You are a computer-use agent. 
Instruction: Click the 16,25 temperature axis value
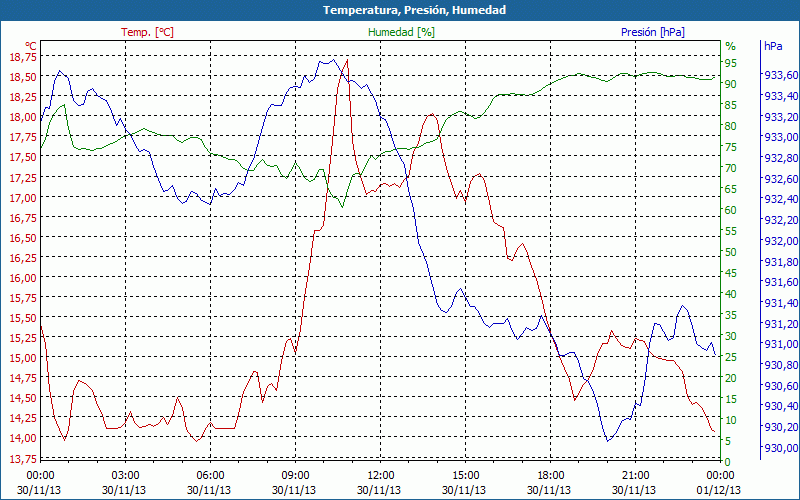(23, 257)
